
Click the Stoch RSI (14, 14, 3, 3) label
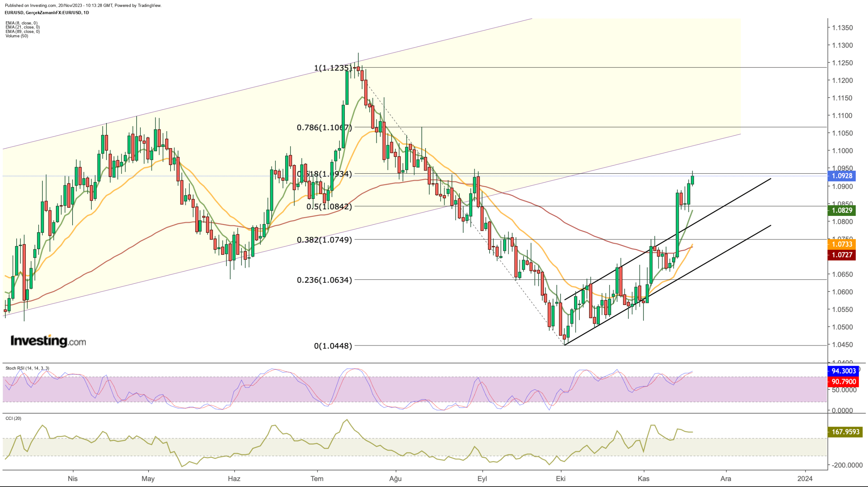tap(27, 368)
